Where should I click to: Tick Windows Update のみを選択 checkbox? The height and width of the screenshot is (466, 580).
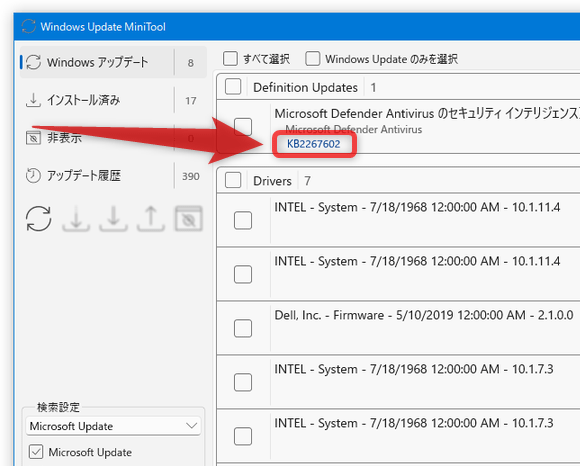tap(313, 59)
